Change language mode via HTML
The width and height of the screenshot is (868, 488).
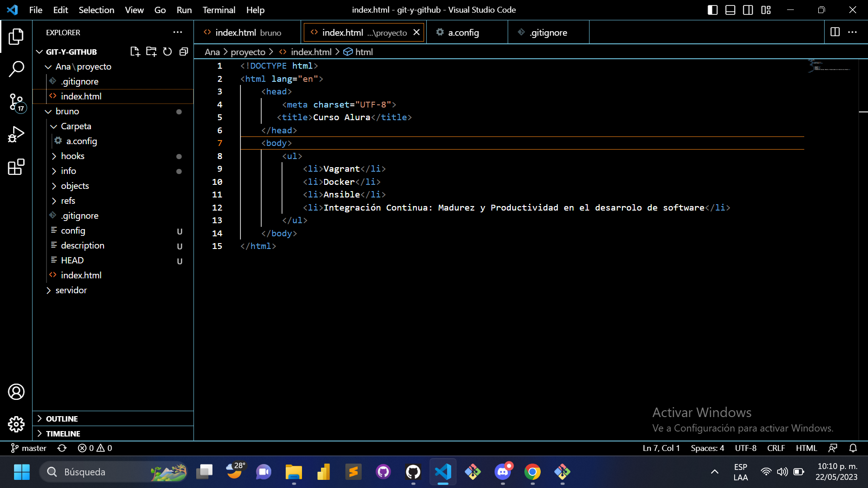[807, 448]
